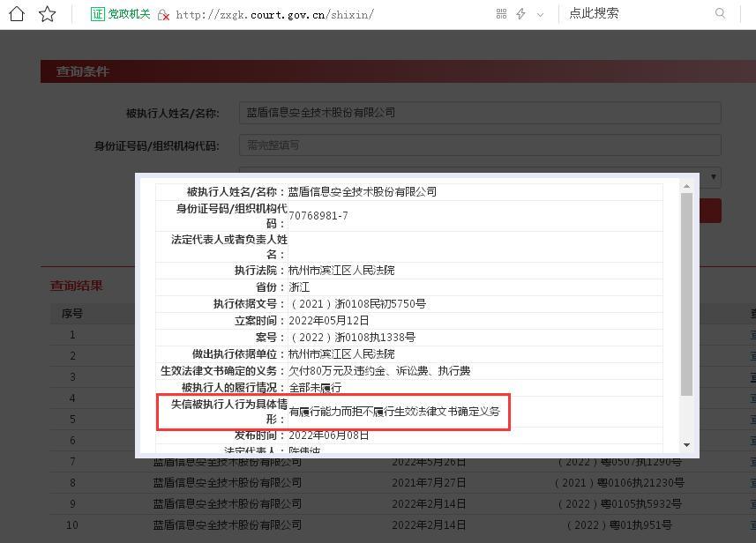Click the company name in popup header row
Viewport: 756px width, 543px height.
(x=362, y=192)
